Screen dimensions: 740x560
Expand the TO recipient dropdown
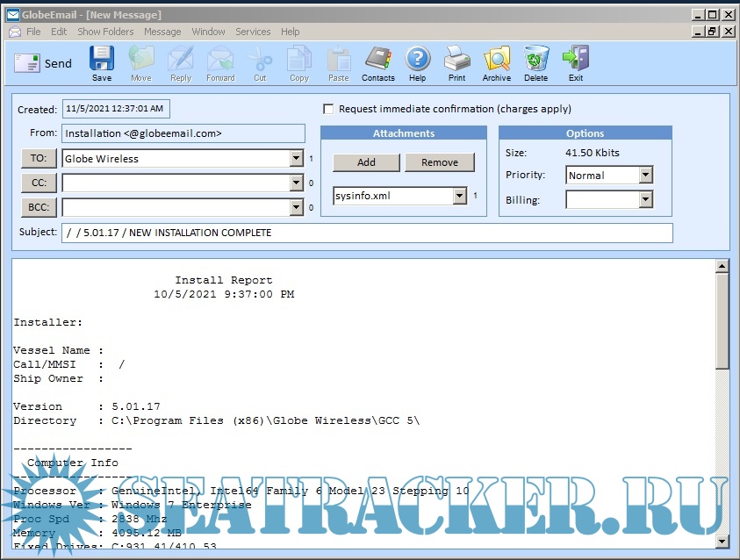click(x=296, y=159)
